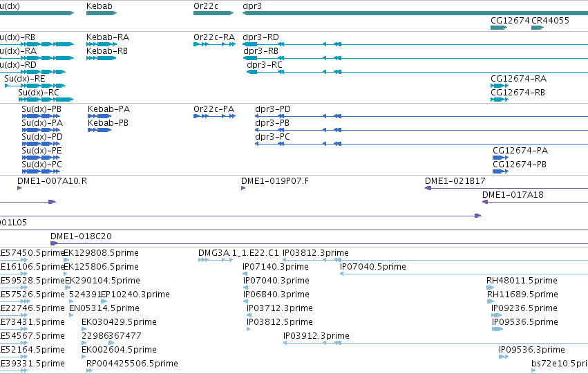Click EST IP09536.5prime
Screen dimensions: 588x374
(x=524, y=323)
